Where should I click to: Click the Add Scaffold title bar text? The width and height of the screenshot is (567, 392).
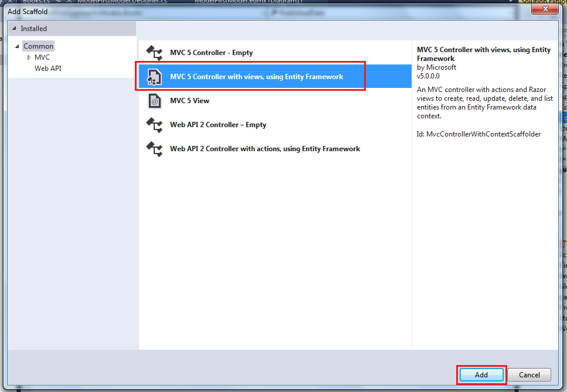coord(28,12)
